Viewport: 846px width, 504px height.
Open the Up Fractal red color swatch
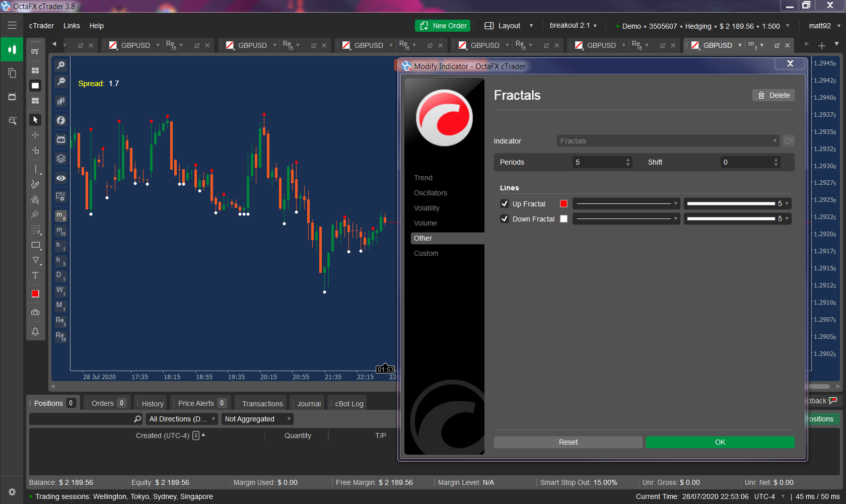click(563, 204)
